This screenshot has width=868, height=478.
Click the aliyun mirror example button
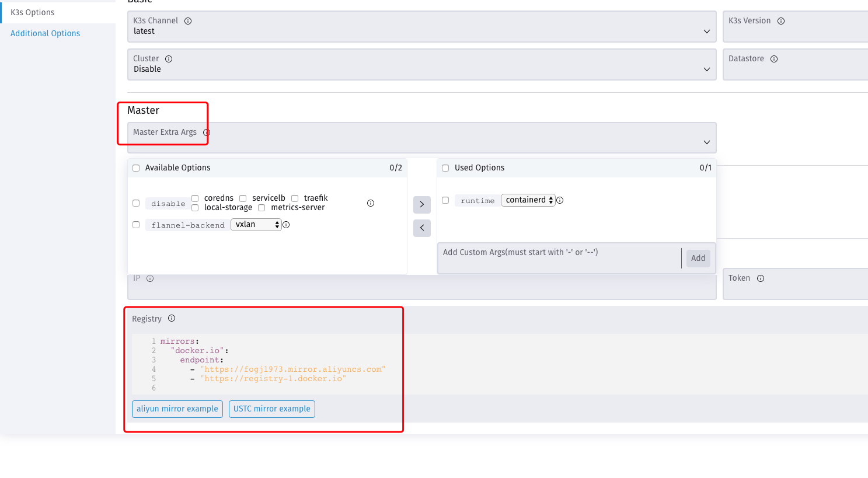click(x=177, y=409)
